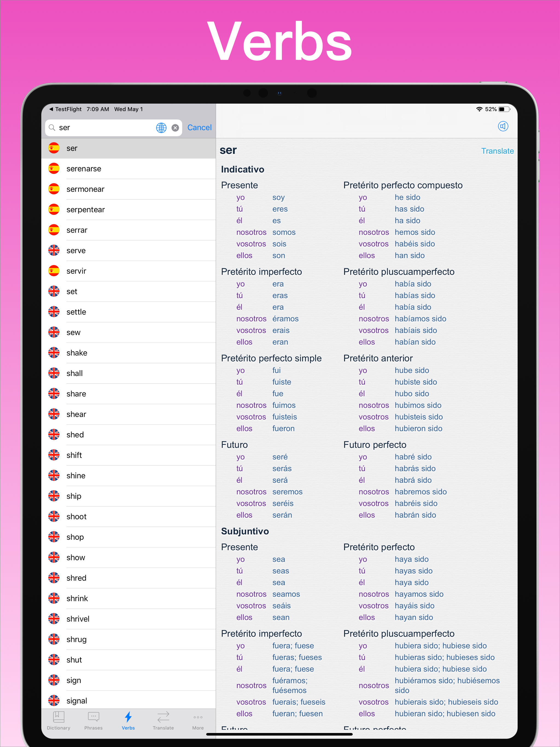
Task: Tap the Phrases speech-bubble icon
Action: tap(94, 717)
